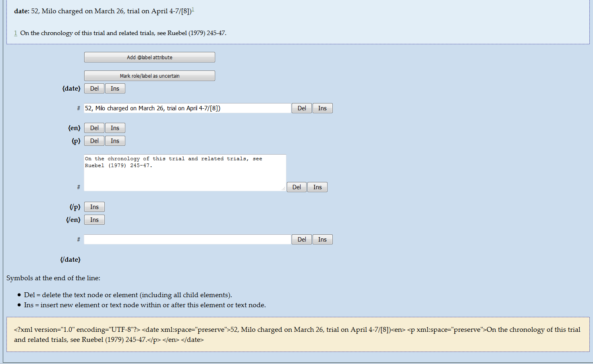Open footnote 1 superscript link
593x364 pixels.
pos(193,9)
